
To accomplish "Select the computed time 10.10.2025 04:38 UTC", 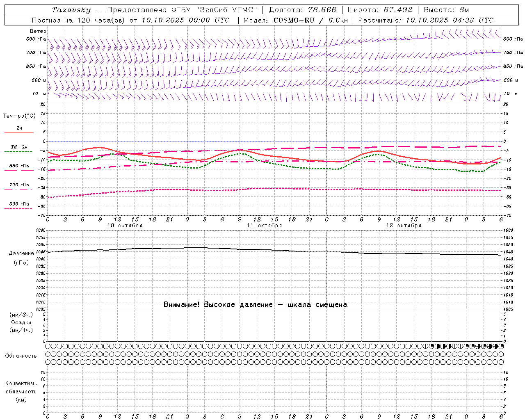I will pyautogui.click(x=450, y=20).
